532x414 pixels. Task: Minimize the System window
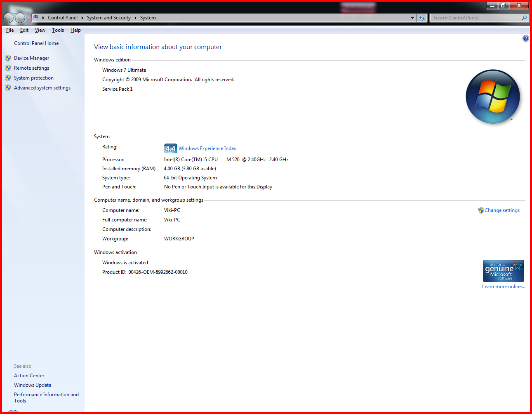point(492,5)
